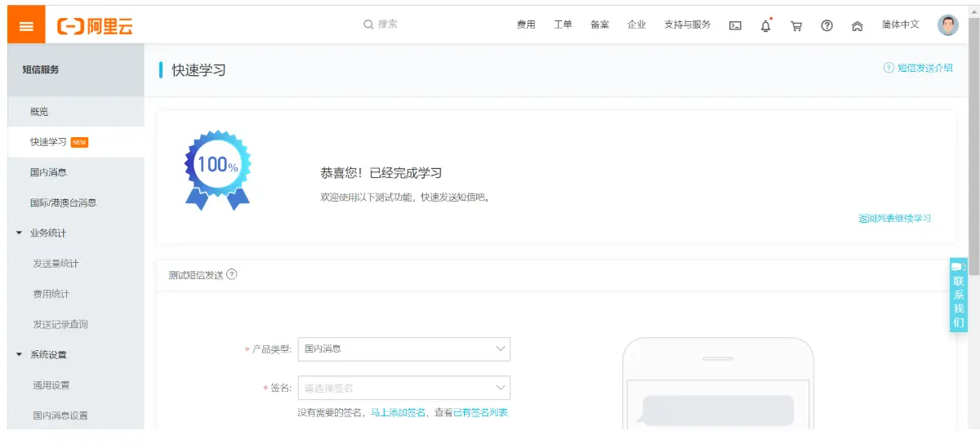
Task: Click the NEW badge next to 快速学习
Action: (79, 142)
